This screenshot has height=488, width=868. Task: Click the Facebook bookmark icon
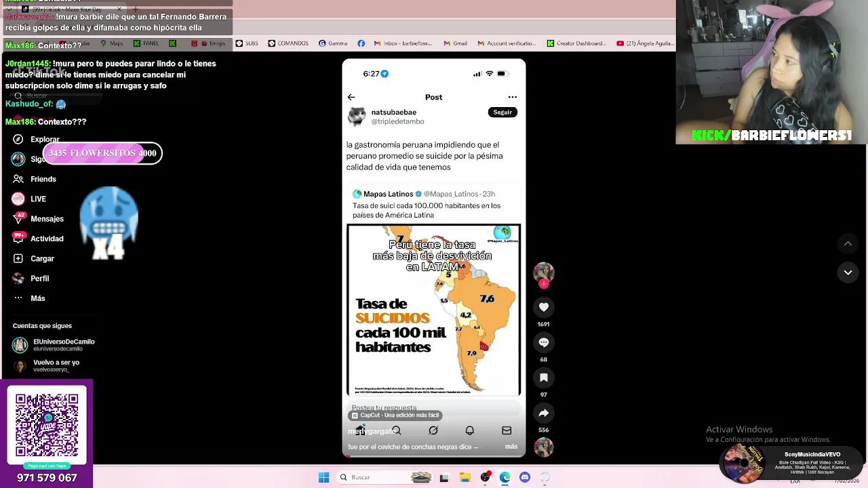361,43
